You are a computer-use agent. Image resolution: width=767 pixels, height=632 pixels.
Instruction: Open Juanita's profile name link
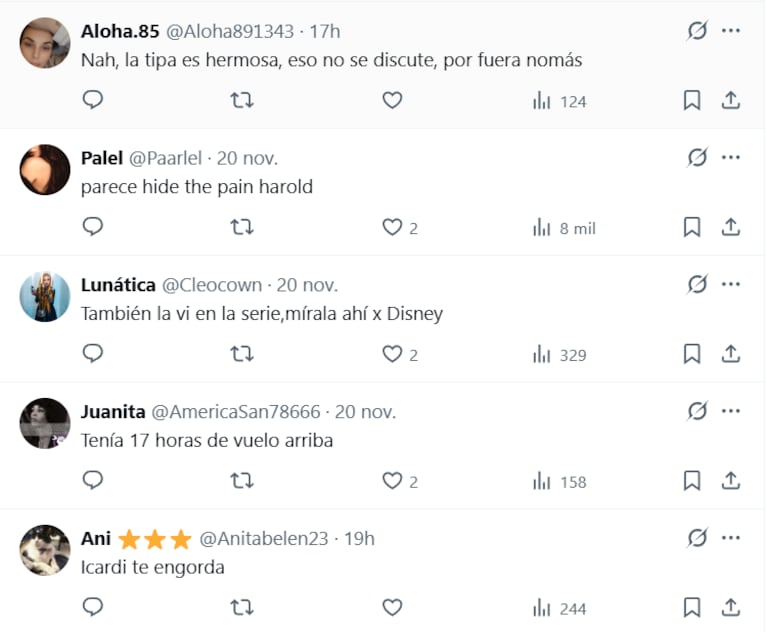(111, 412)
